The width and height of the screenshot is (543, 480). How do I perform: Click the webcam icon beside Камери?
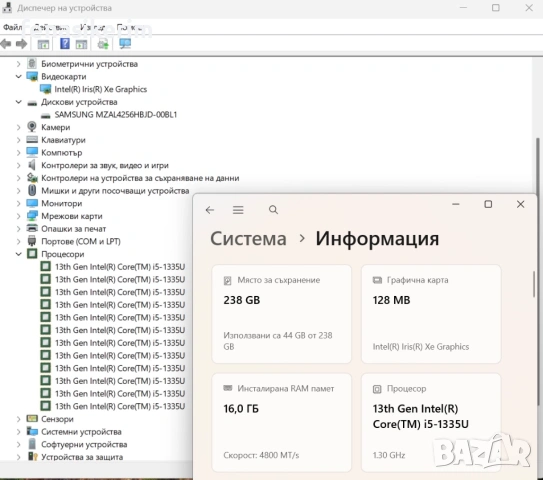(32, 127)
